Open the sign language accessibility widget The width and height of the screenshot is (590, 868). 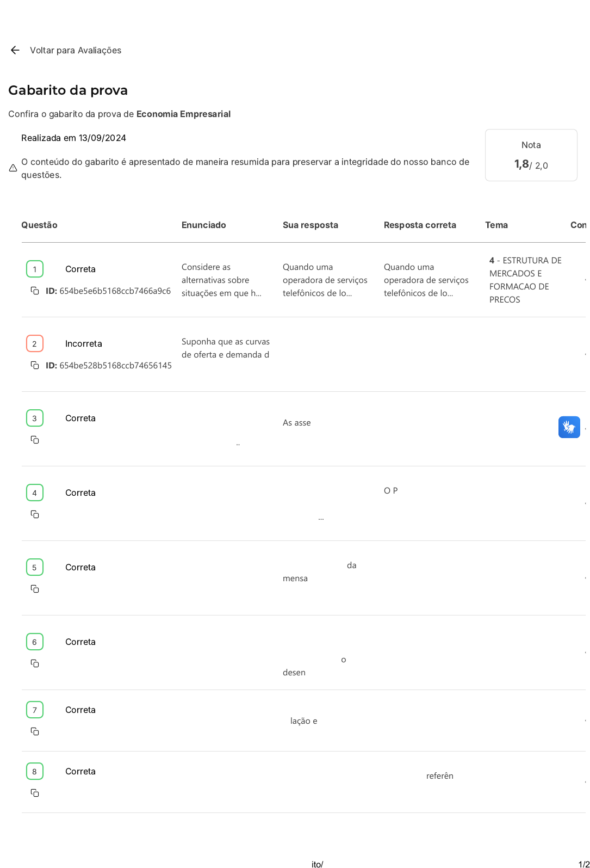click(569, 427)
